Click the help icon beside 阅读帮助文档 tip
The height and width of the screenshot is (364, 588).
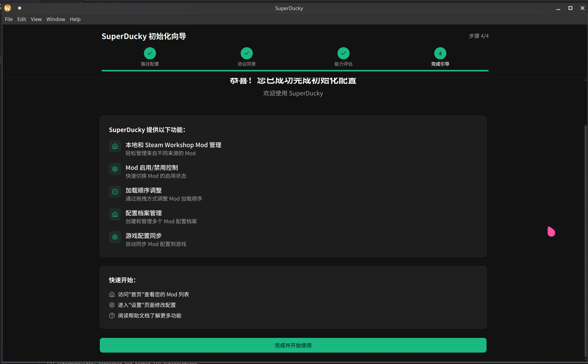pyautogui.click(x=112, y=316)
